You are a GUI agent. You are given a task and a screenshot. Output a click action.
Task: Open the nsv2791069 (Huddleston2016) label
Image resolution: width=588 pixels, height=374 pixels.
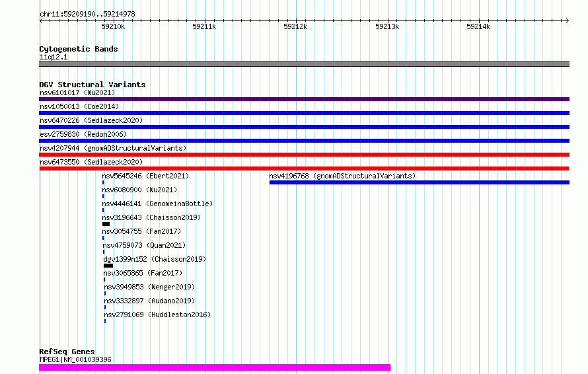(x=157, y=315)
